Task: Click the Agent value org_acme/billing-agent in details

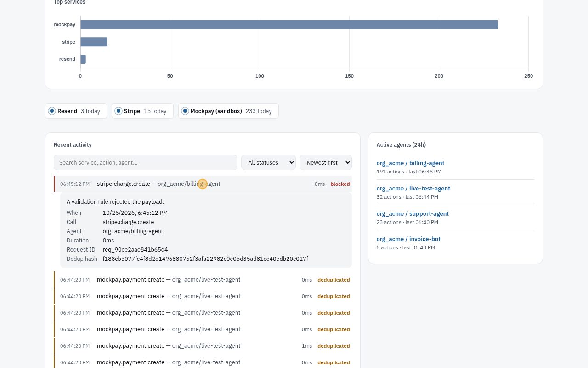Action: click(133, 231)
